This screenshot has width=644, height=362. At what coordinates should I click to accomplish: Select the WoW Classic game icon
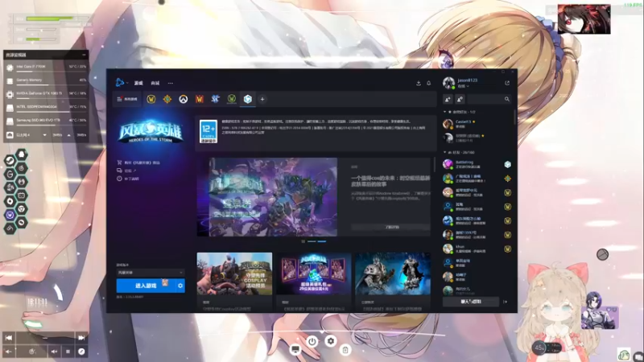(232, 99)
